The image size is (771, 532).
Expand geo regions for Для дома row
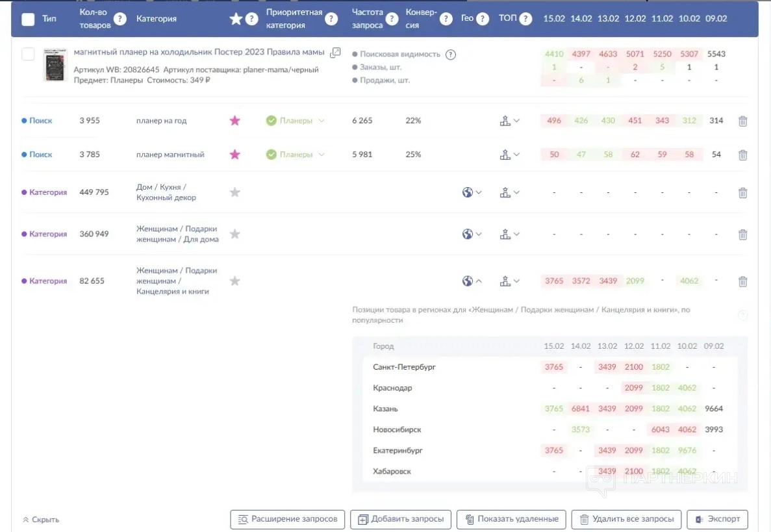472,234
